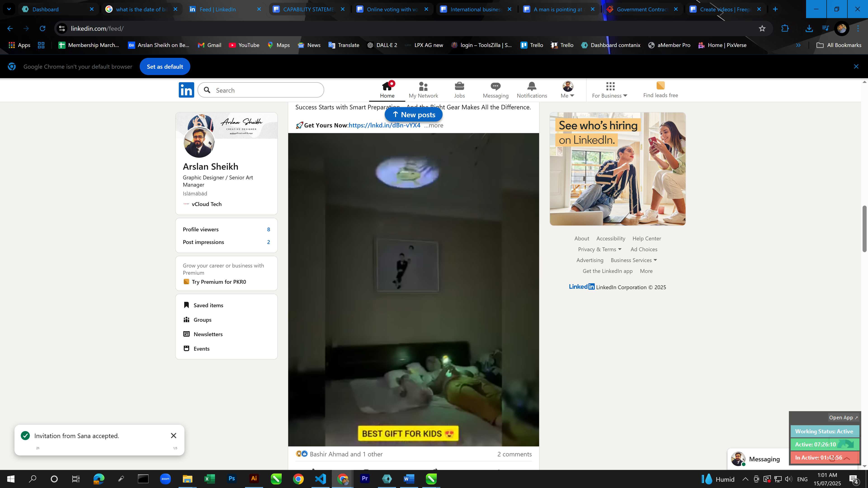
Task: Open Illustrator from taskbar
Action: tap(254, 479)
